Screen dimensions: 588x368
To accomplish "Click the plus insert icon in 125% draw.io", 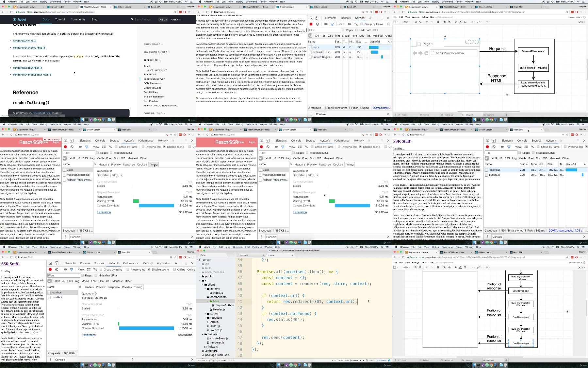I will [x=487, y=22].
